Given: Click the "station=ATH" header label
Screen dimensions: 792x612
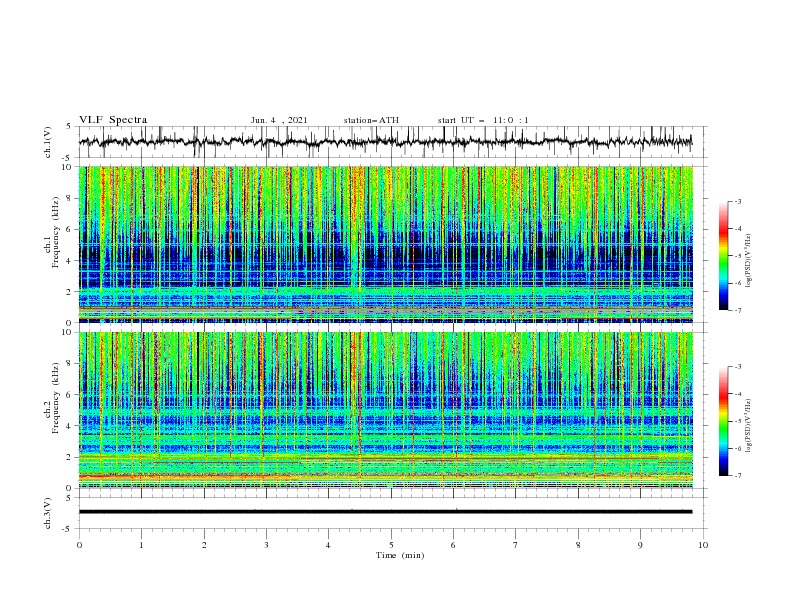Looking at the screenshot, I should click(371, 120).
